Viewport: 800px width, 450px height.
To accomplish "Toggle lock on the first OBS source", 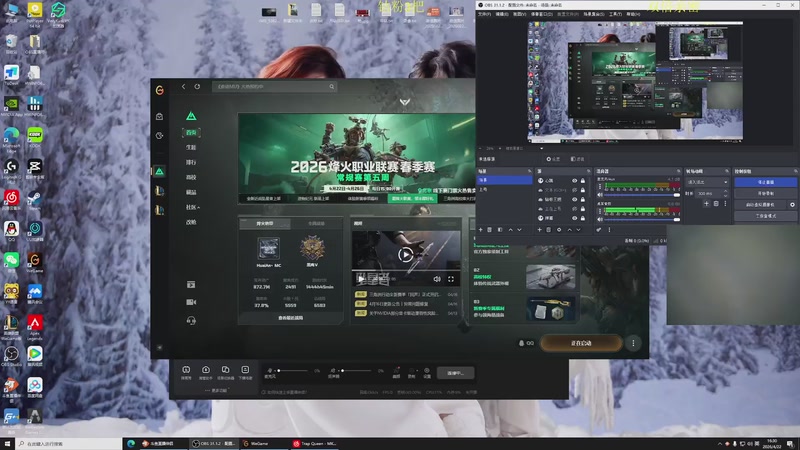I will point(585,181).
